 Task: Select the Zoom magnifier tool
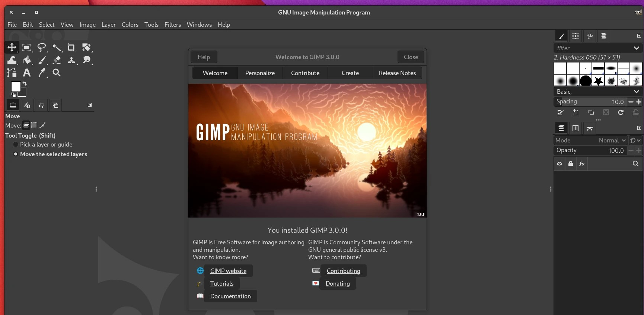coord(57,73)
